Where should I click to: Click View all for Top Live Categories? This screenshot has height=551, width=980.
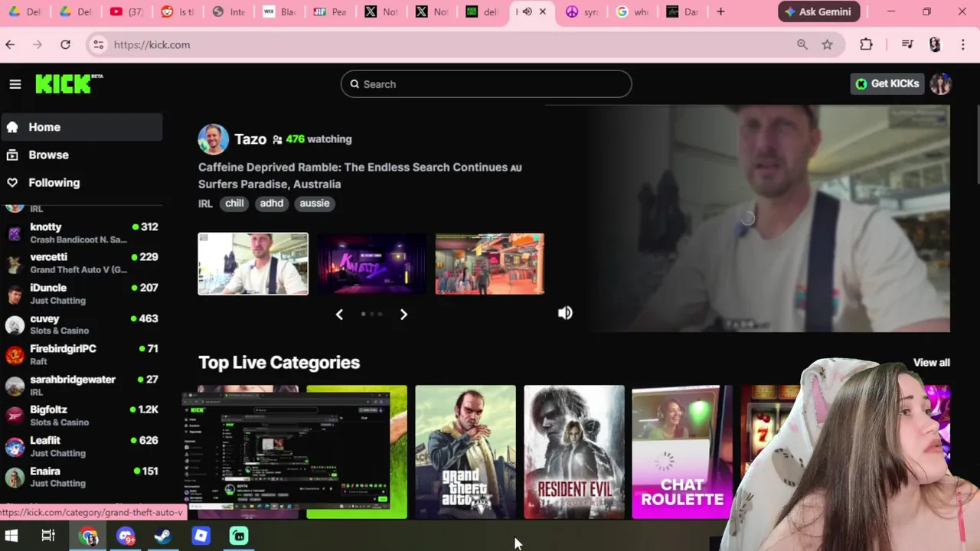pos(931,363)
